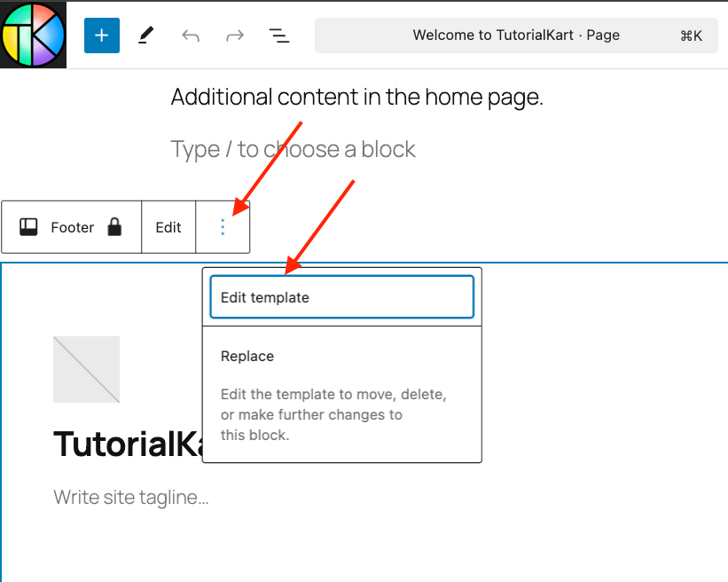Viewport: 728px width, 582px height.
Task: Select the Footer block label
Action: click(73, 228)
